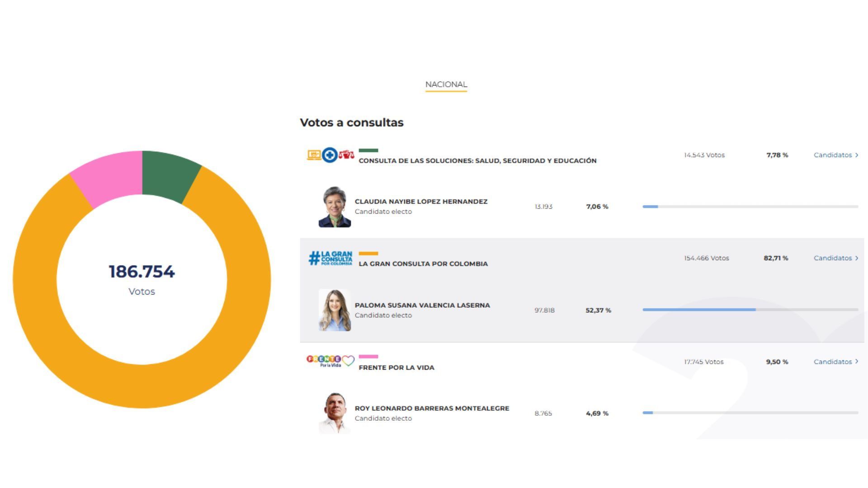Expand Candidatos chevron for Frente Por la Vida
The image size is (868, 488).
pyautogui.click(x=857, y=361)
